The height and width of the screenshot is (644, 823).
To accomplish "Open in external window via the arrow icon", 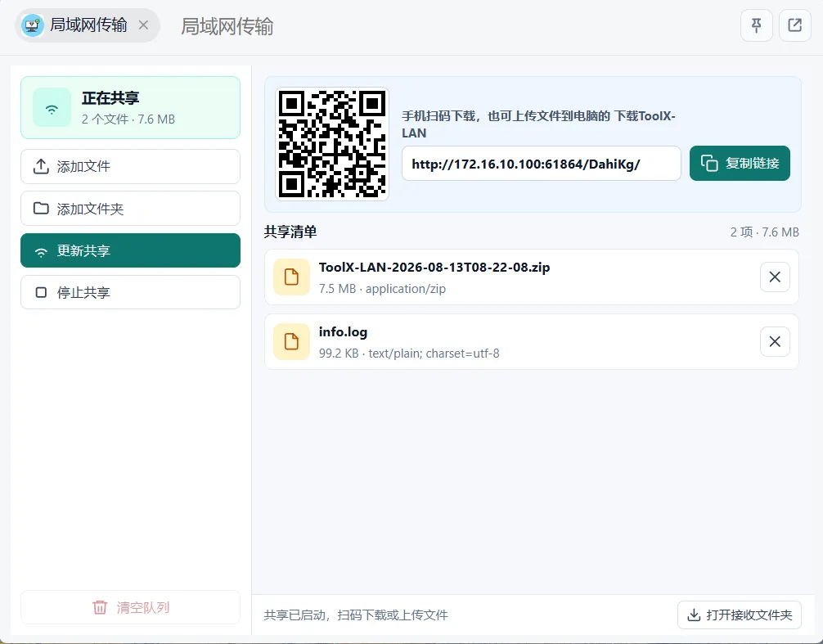I will coord(794,25).
